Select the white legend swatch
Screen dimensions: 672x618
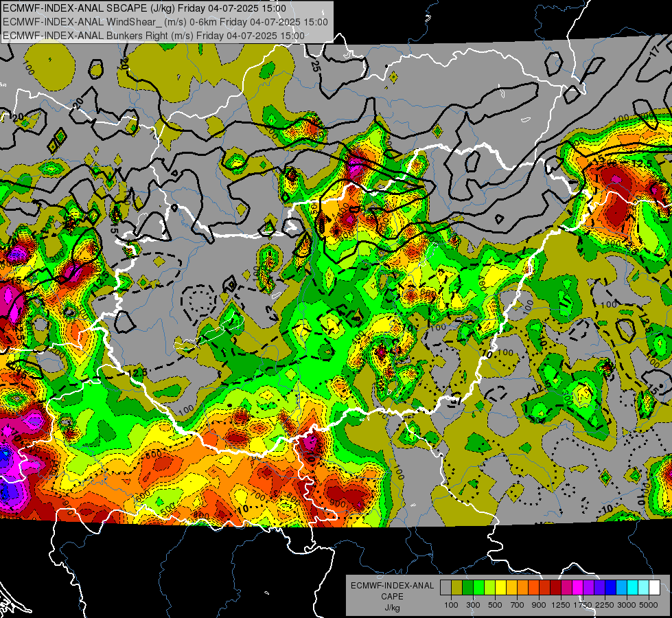coord(654,587)
